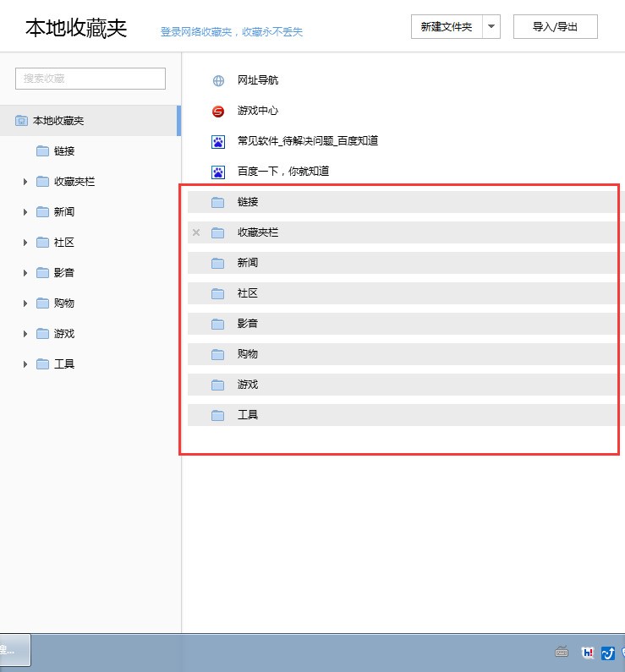Click the 导入/导出 button
Image resolution: width=625 pixels, height=672 pixels.
(x=555, y=26)
